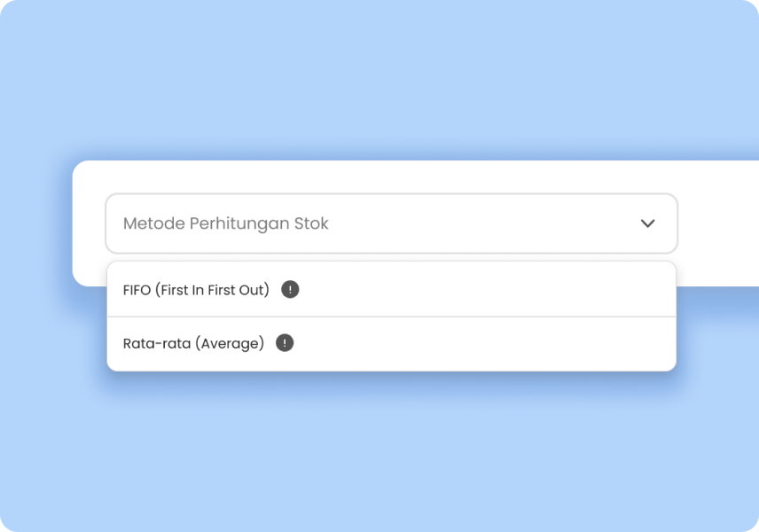Image resolution: width=759 pixels, height=532 pixels.
Task: Show FIFO explanation via exclamation icon
Action: tap(290, 289)
